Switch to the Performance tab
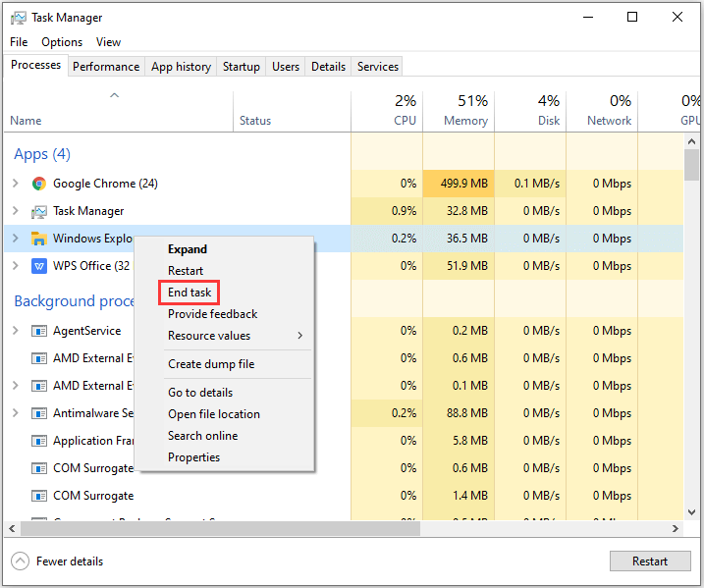The width and height of the screenshot is (704, 588). tap(106, 67)
